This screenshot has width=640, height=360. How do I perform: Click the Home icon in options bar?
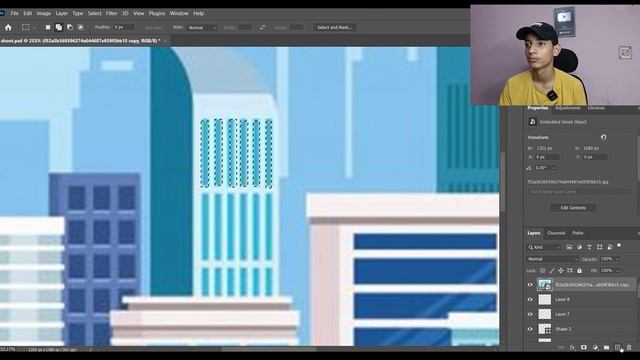8,27
